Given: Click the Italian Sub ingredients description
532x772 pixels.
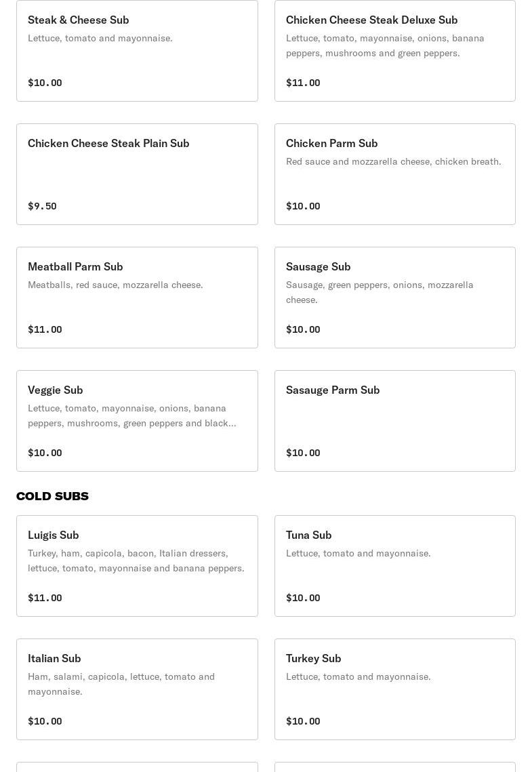Looking at the screenshot, I should 121,684.
